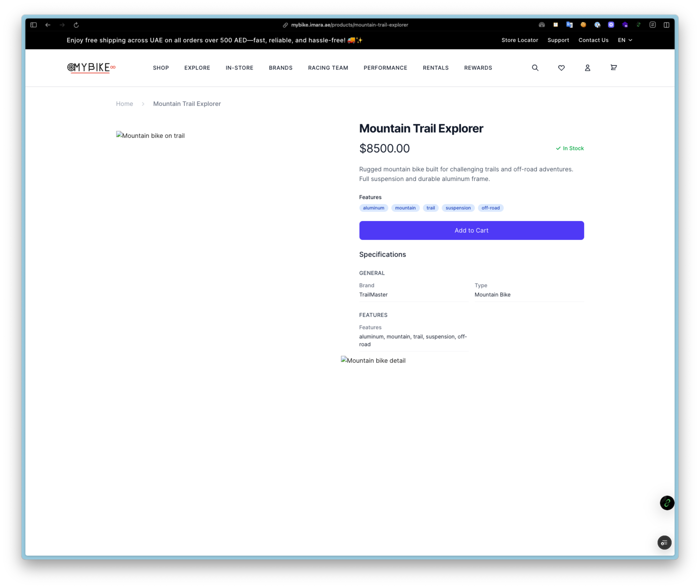The width and height of the screenshot is (700, 588).
Task: Follow the Home breadcrumb link
Action: click(124, 104)
